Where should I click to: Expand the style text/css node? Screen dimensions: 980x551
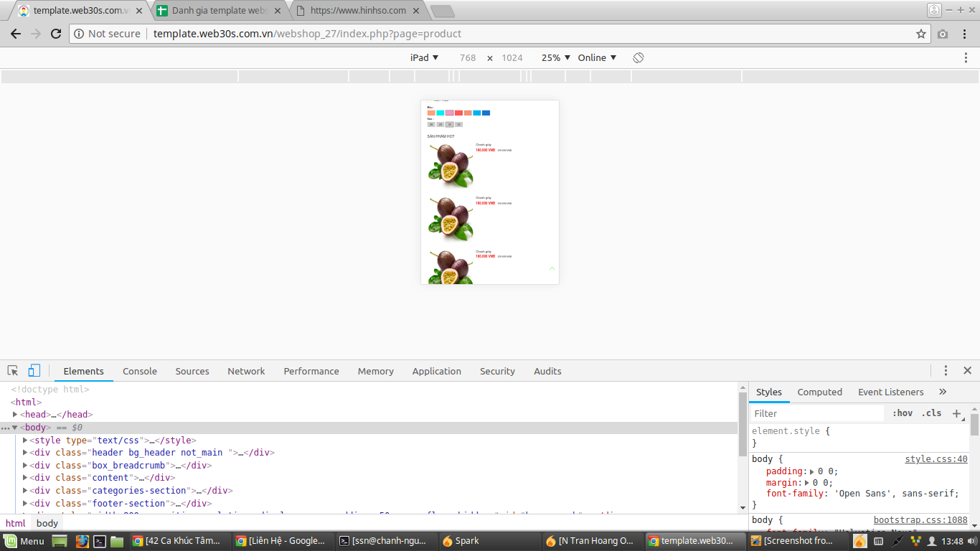point(26,441)
